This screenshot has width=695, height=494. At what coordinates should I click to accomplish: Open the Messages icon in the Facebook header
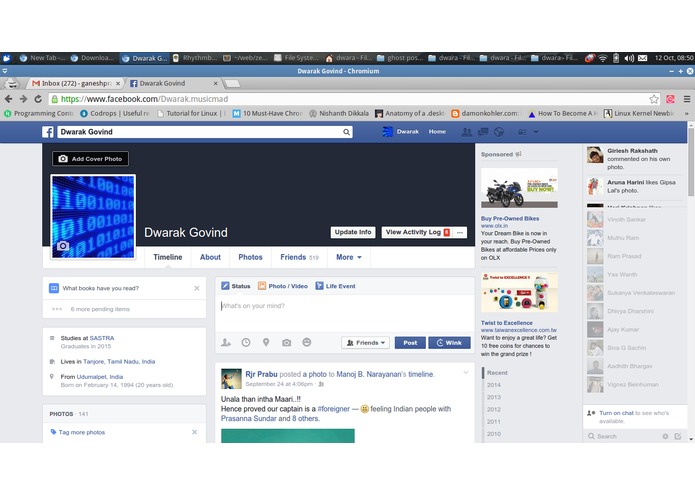(483, 132)
